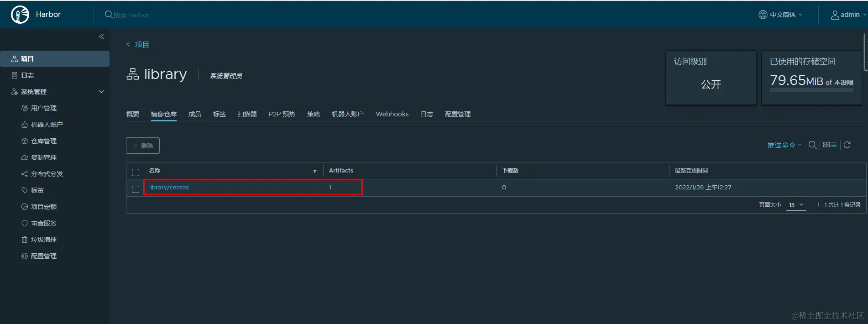
Task: Switch to the project 配置管理 tab
Action: click(458, 114)
